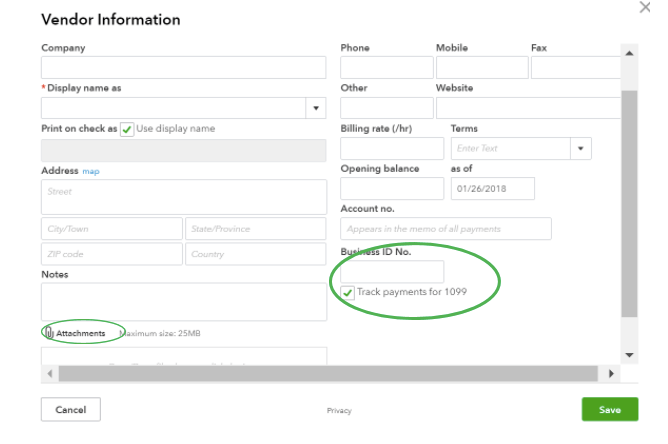Close the Vendor Information dialog
The width and height of the screenshot is (668, 444).
point(645,7)
